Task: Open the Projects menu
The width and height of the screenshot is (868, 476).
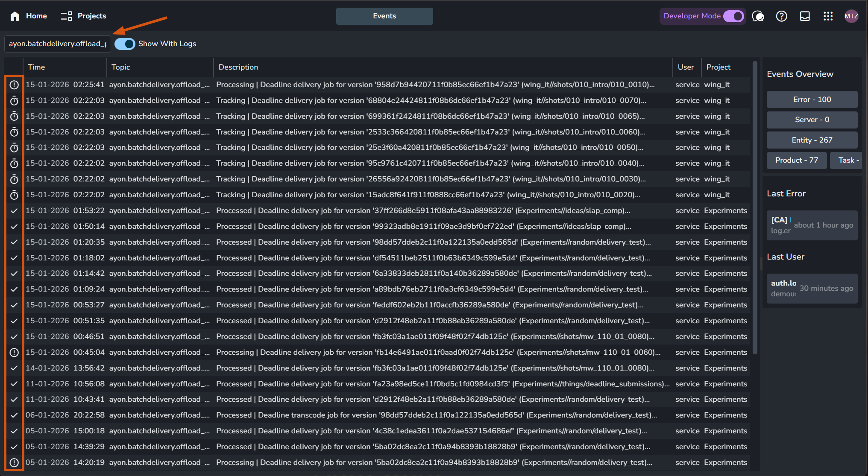Action: click(84, 16)
